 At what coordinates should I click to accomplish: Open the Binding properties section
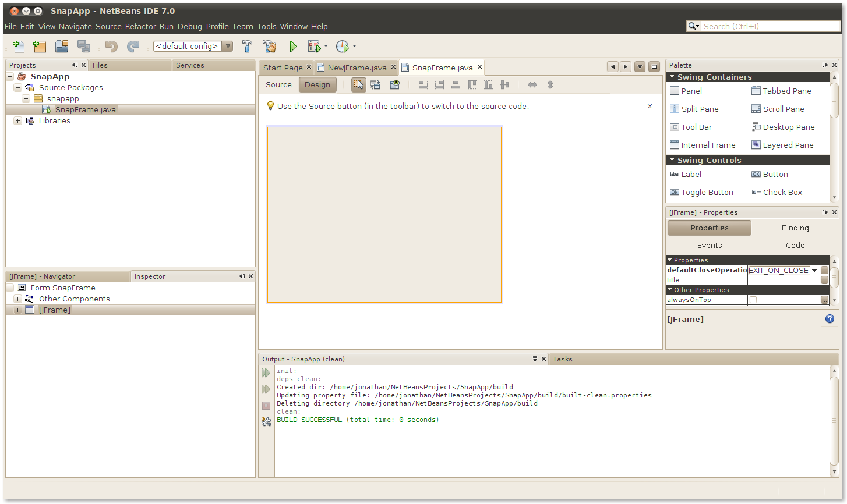(795, 228)
